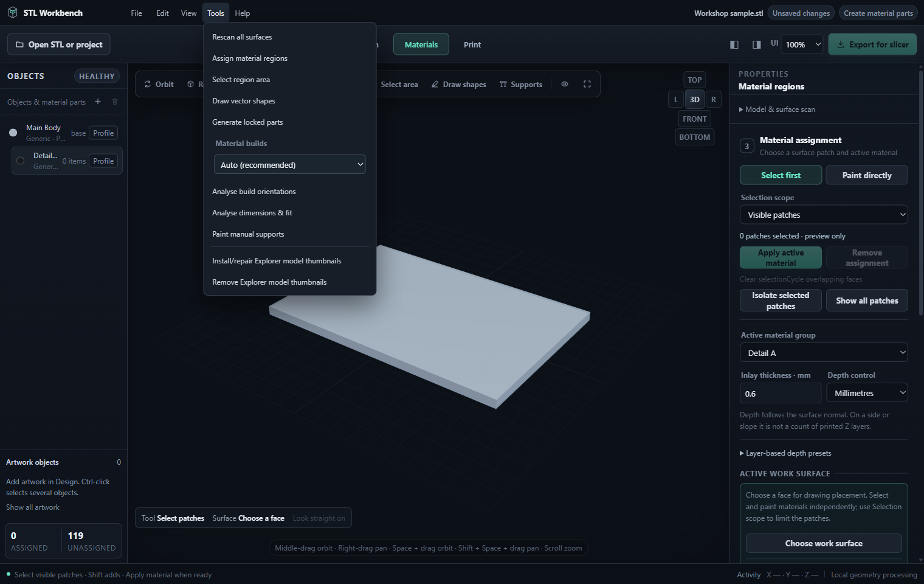Click Inlay thickness input field
Screen dimensions: 924x584
781,394
